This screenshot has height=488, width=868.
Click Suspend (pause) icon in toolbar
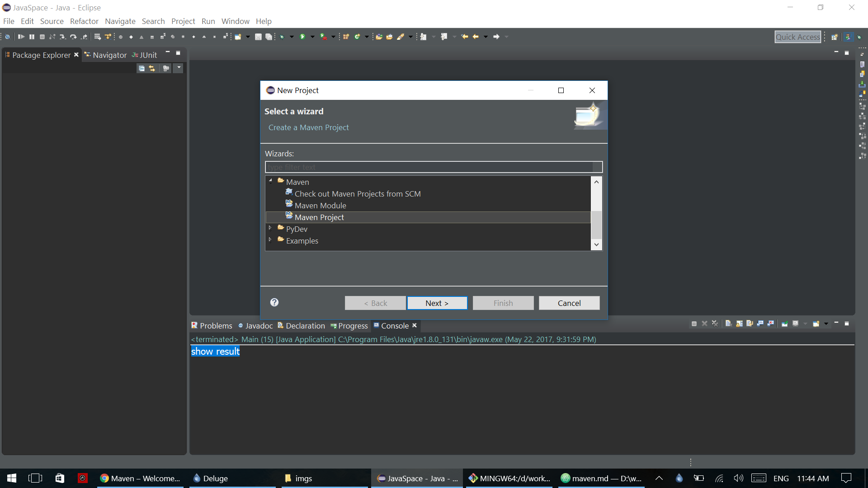tap(32, 37)
